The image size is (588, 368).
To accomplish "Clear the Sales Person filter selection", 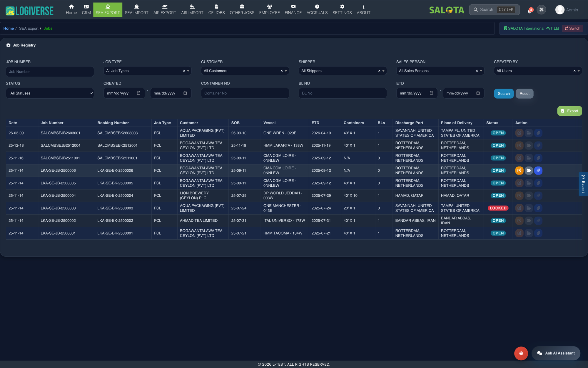I will coord(477,71).
